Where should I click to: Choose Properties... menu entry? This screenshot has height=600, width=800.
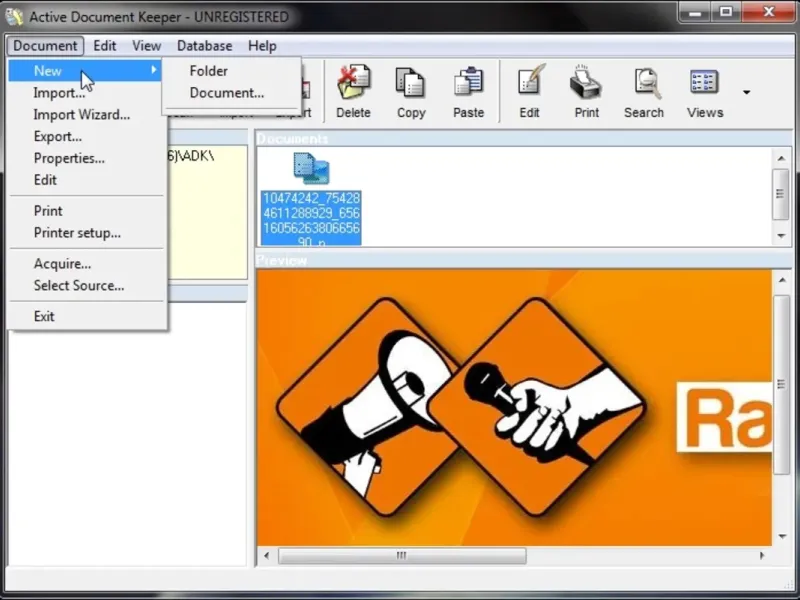point(69,158)
